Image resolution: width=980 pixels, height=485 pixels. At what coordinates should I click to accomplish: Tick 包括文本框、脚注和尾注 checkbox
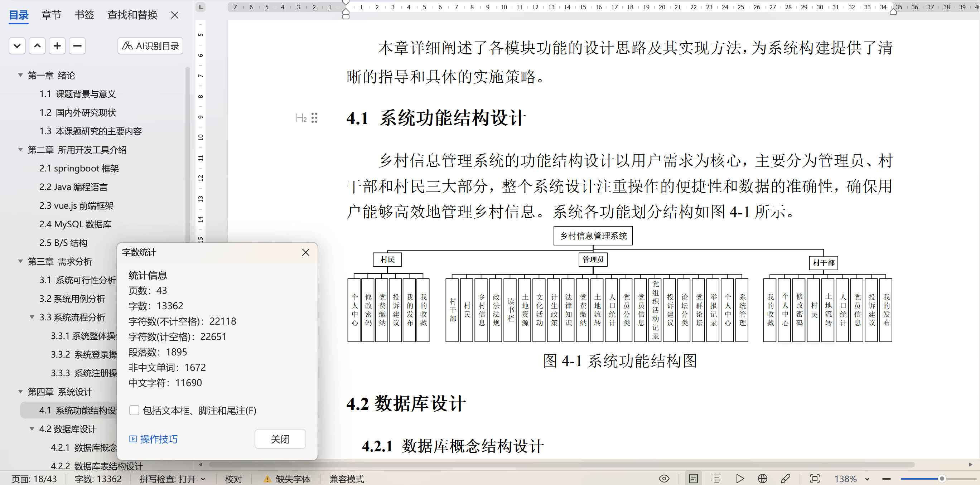134,410
